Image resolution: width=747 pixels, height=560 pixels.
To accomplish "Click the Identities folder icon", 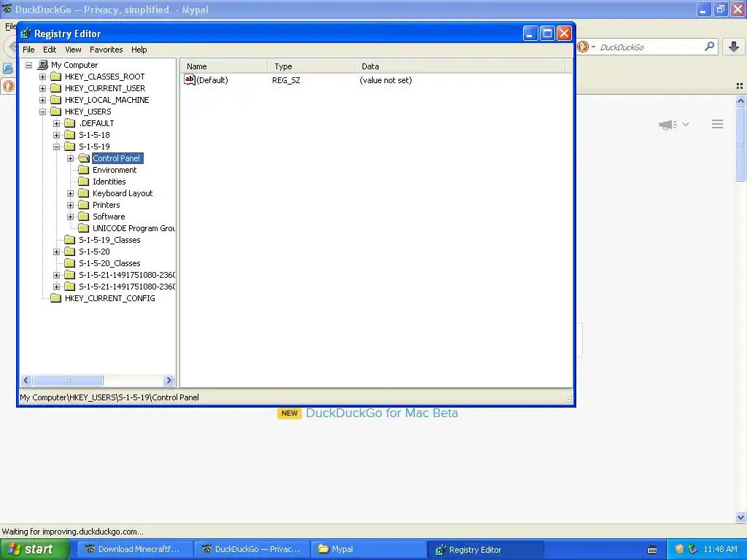I will (84, 182).
